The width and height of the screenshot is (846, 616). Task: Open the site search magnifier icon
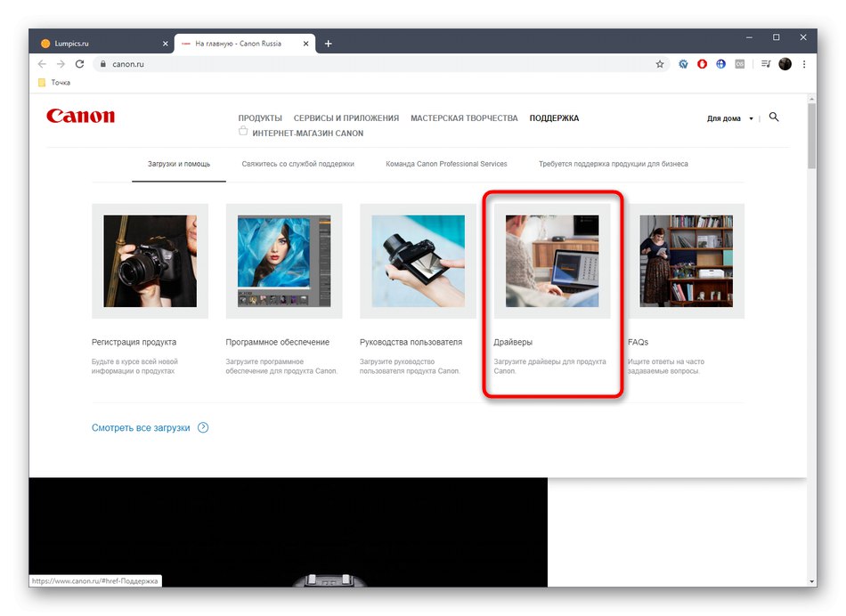774,117
